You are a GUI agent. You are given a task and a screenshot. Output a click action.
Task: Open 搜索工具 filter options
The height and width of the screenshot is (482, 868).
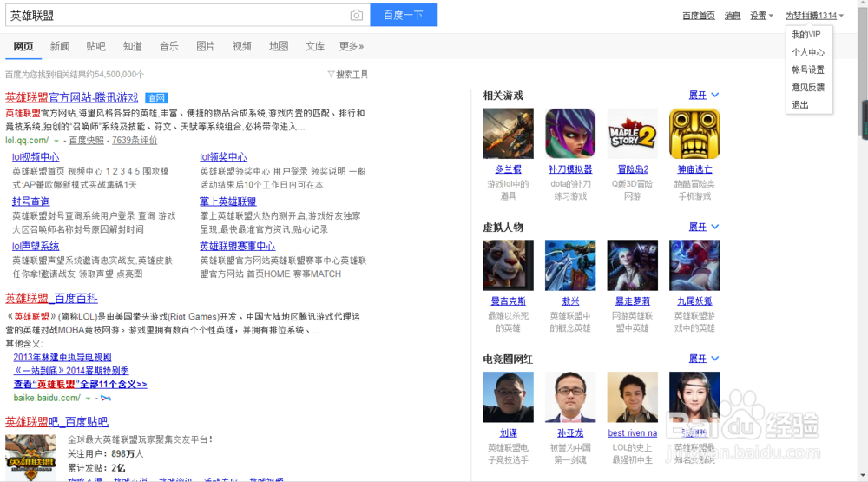click(x=348, y=74)
